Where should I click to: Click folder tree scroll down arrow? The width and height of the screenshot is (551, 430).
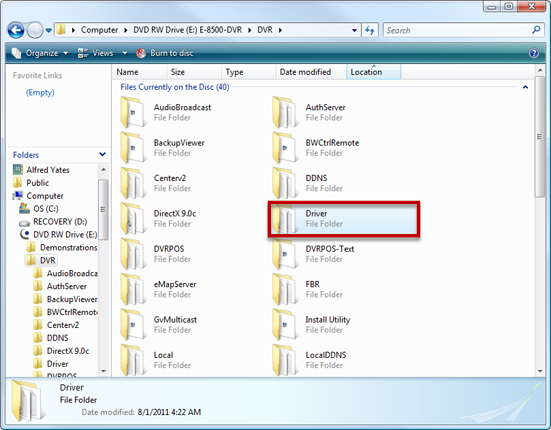tap(103, 371)
